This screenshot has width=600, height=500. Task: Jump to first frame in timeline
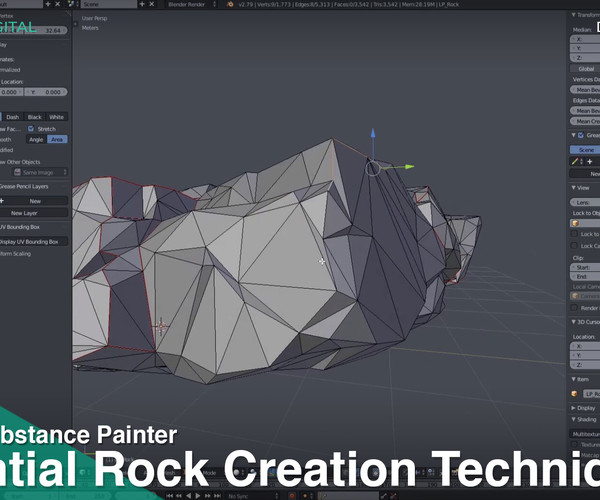click(170, 496)
